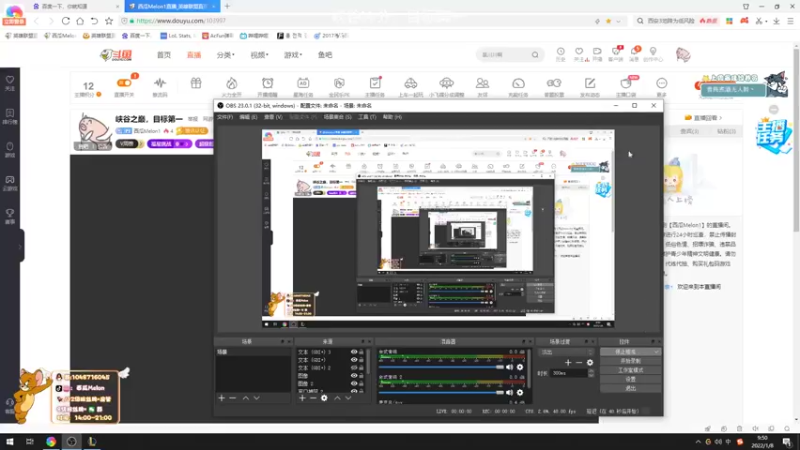Click the flame 火力全开 icon

tap(232, 83)
